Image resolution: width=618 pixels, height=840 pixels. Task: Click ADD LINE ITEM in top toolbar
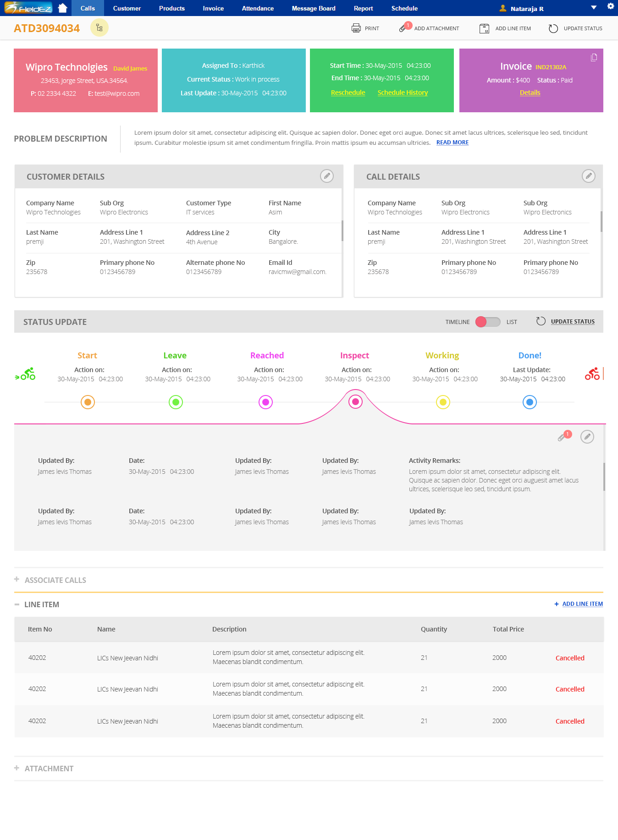(513, 28)
